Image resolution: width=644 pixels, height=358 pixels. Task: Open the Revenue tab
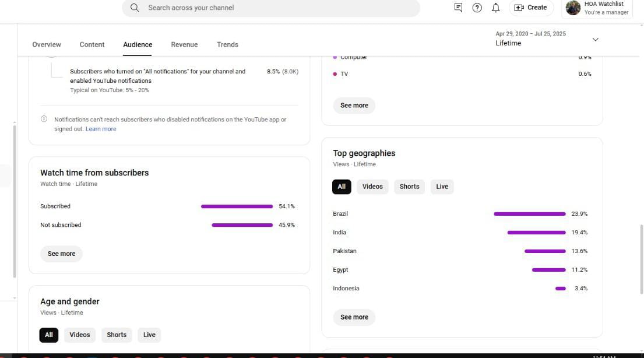point(184,44)
